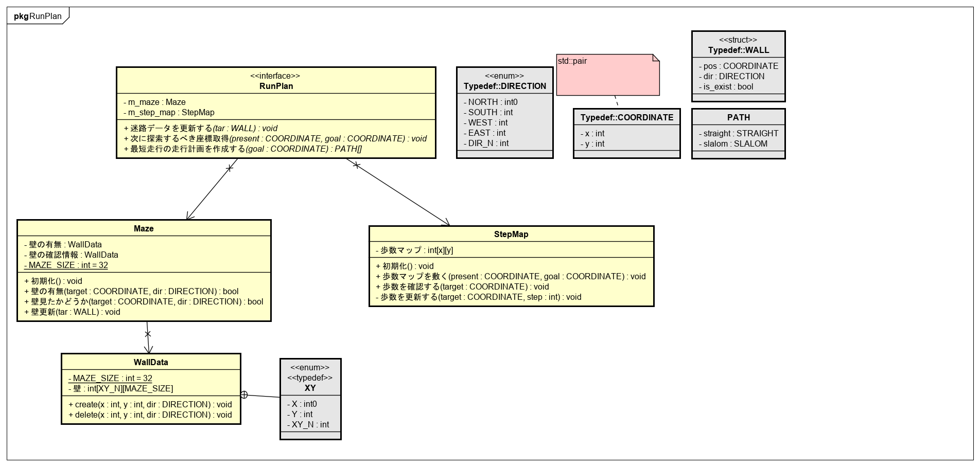Image resolution: width=980 pixels, height=467 pixels.
Task: Click the DIR_N : int literal
Action: 486,143
